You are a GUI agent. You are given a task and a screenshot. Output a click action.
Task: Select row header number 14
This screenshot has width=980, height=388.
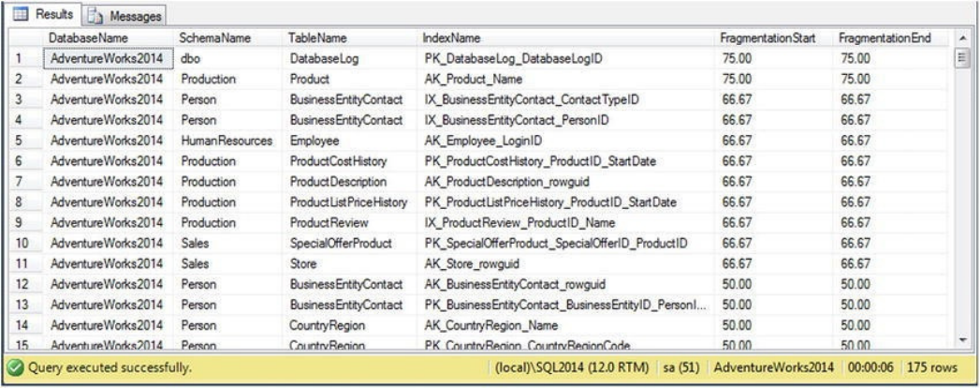pos(26,325)
